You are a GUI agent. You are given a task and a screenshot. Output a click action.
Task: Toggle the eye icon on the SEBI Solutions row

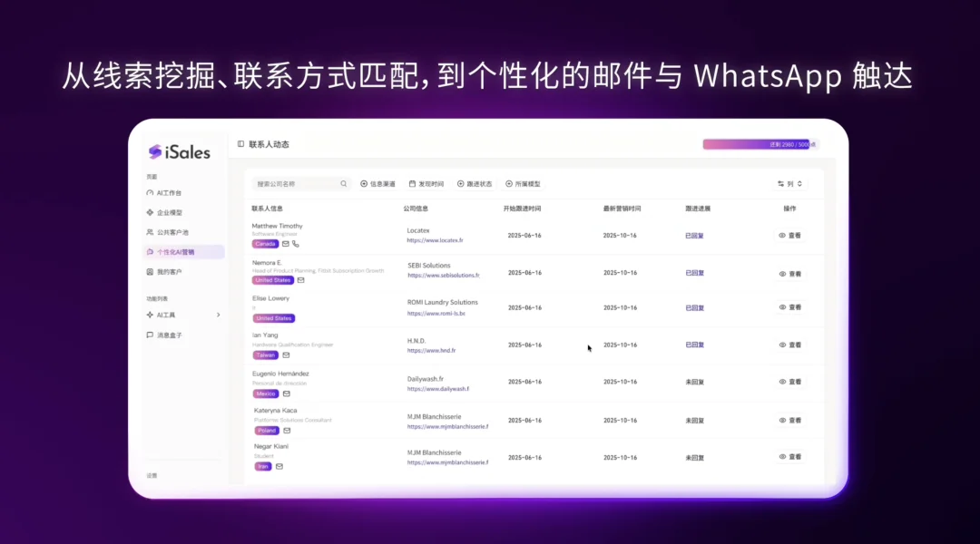[x=782, y=273]
